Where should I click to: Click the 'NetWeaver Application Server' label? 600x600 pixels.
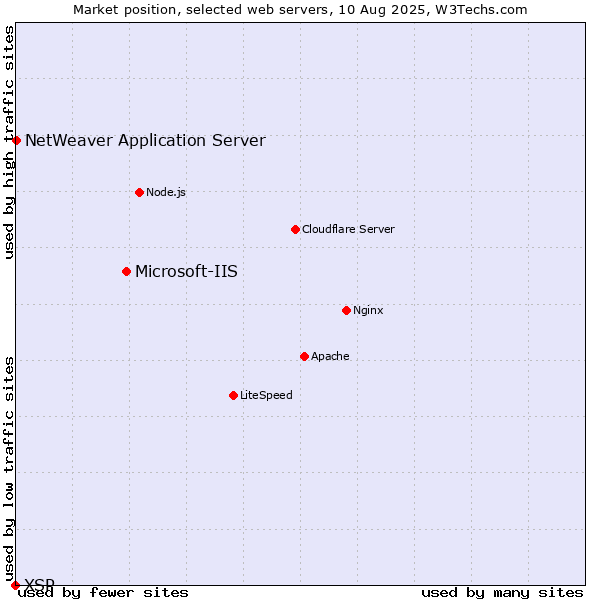tap(145, 140)
